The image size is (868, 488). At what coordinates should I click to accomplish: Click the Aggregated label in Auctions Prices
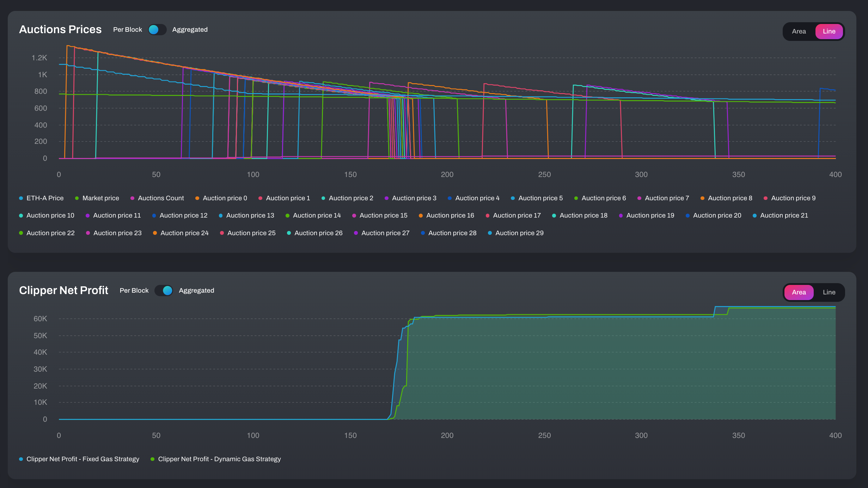(190, 30)
